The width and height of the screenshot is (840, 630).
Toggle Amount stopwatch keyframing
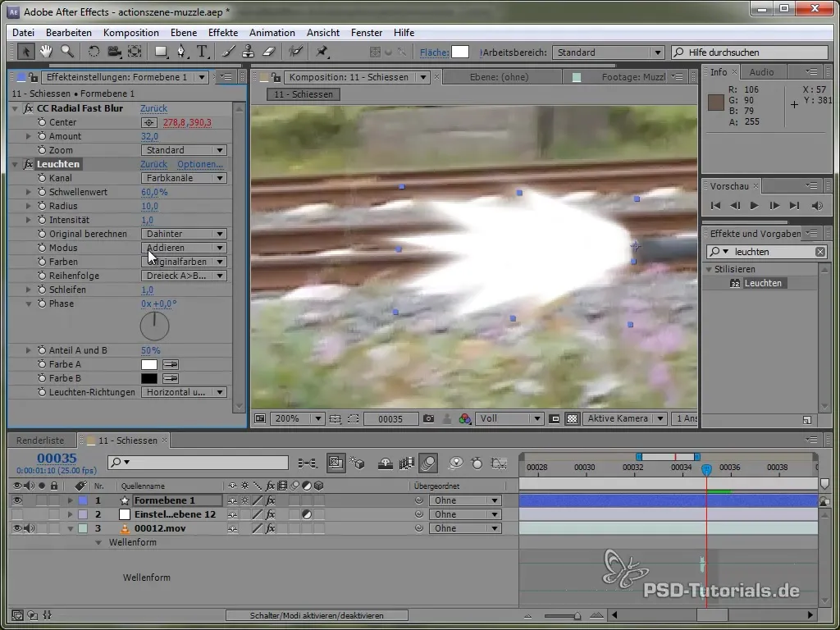point(42,136)
